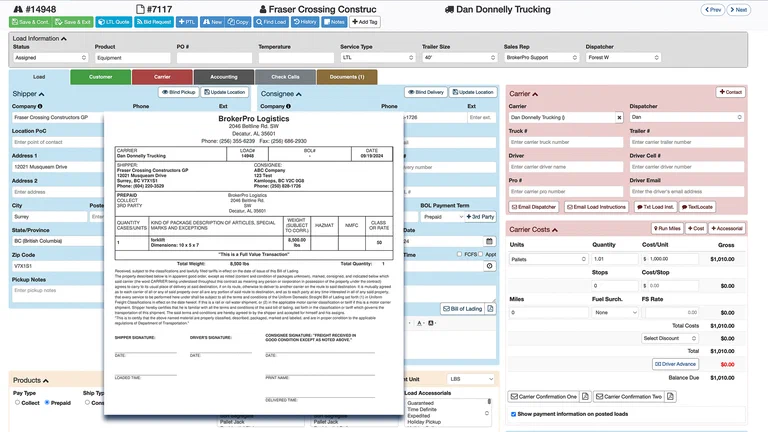Send a Bid Request

[154, 22]
